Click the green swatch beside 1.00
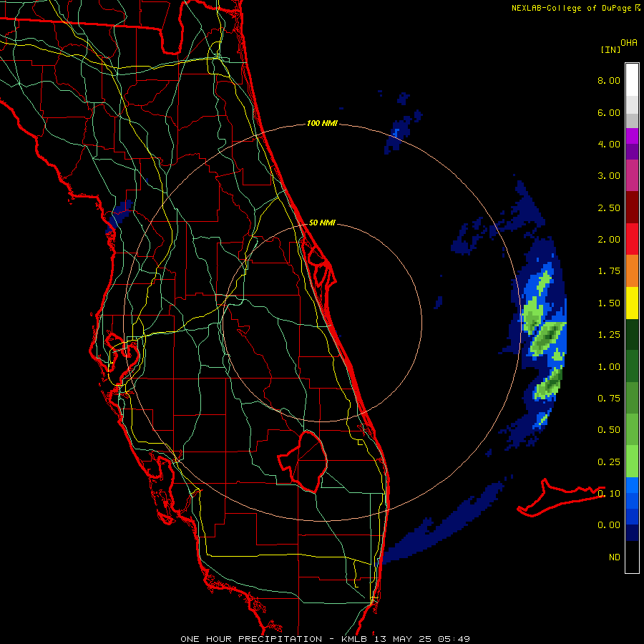The height and width of the screenshot is (644, 644). pyautogui.click(x=632, y=366)
